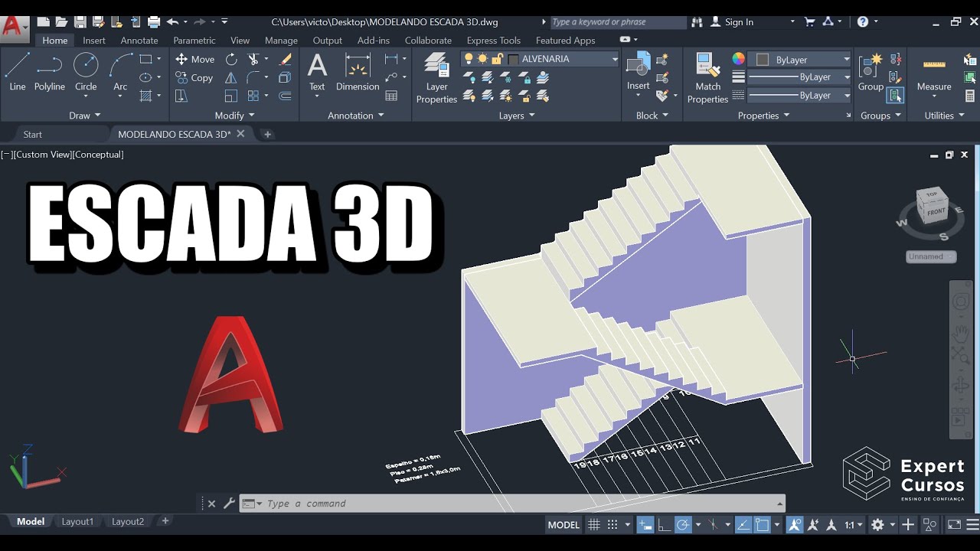Expand the Layers panel
Image resolution: width=980 pixels, height=551 pixels.
coord(517,116)
